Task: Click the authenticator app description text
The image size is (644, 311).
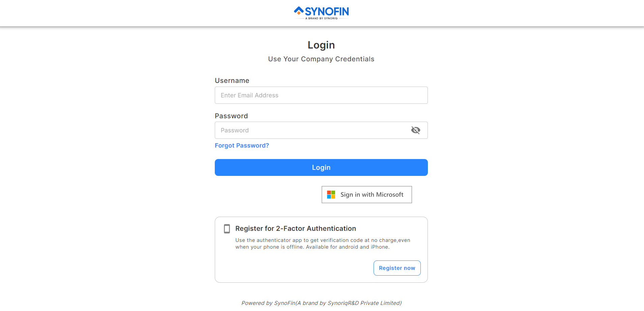Action: [323, 244]
